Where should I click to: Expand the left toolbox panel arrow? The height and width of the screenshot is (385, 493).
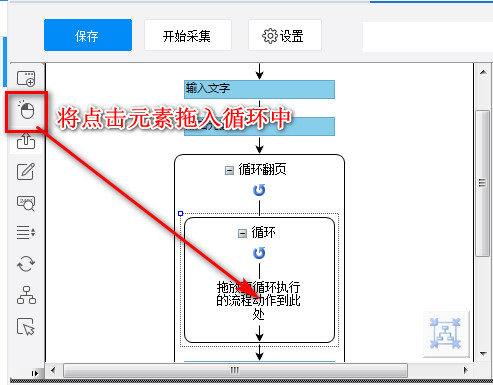(x=35, y=373)
